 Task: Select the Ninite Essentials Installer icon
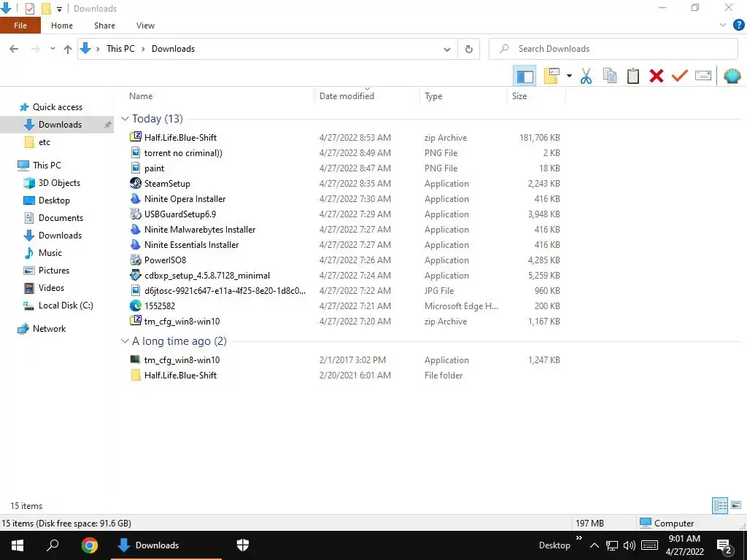pos(135,244)
